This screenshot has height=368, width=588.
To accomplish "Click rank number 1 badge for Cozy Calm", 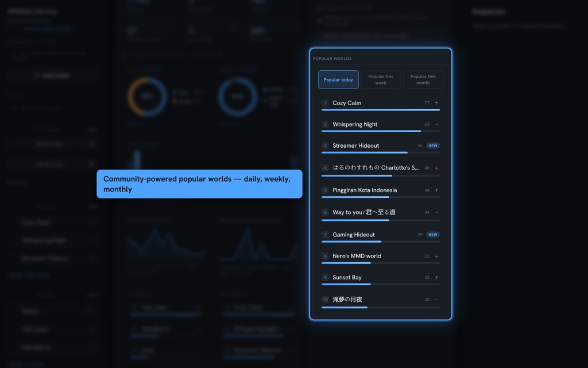I will 325,103.
